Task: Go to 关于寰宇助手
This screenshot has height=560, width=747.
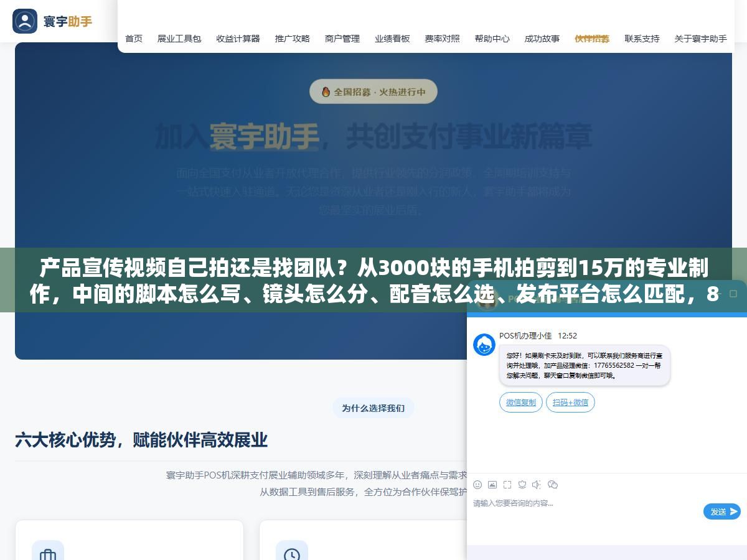Action: [701, 39]
